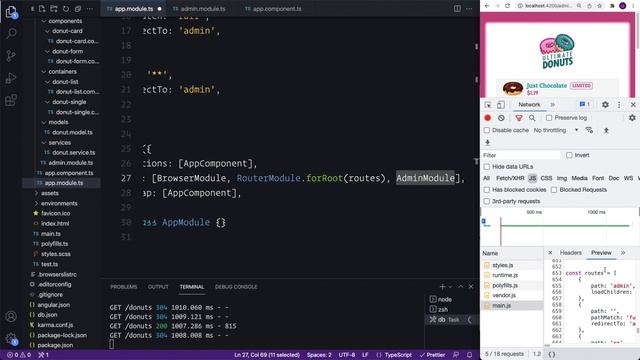Toggle the network filter funnel
The image size is (640, 360).
coord(519,118)
